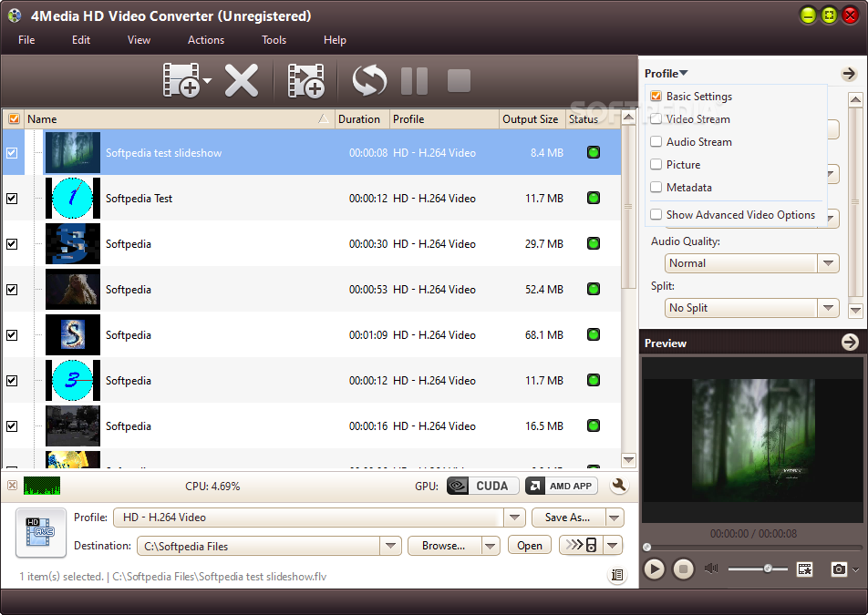The image size is (868, 615).
Task: Click the Profile panel scroll down arrow
Action: 855,311
